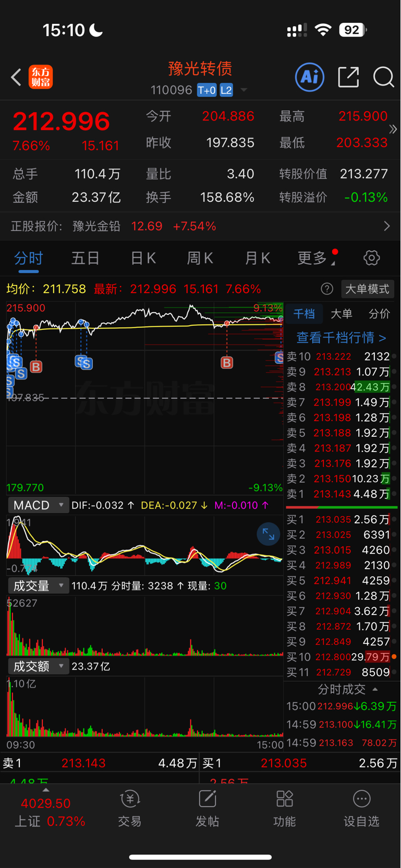Open the stock code dropdown arrow
This screenshot has width=401, height=868.
[x=244, y=90]
